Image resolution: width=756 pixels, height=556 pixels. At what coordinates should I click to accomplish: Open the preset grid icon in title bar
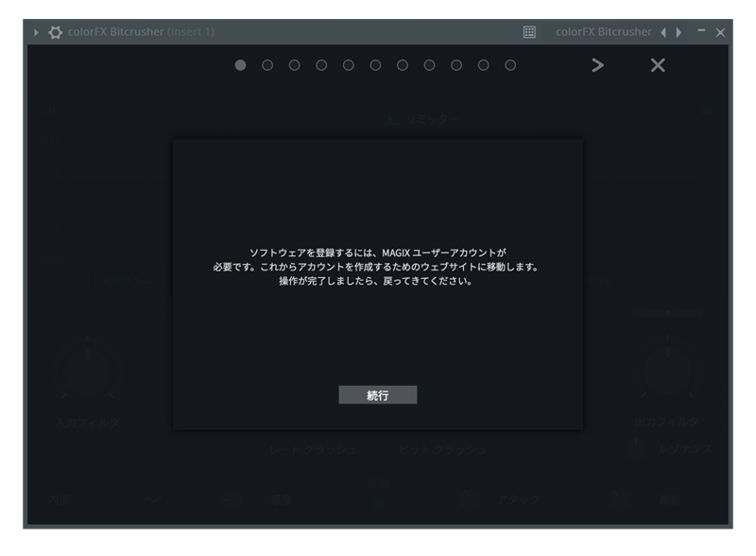pos(529,32)
